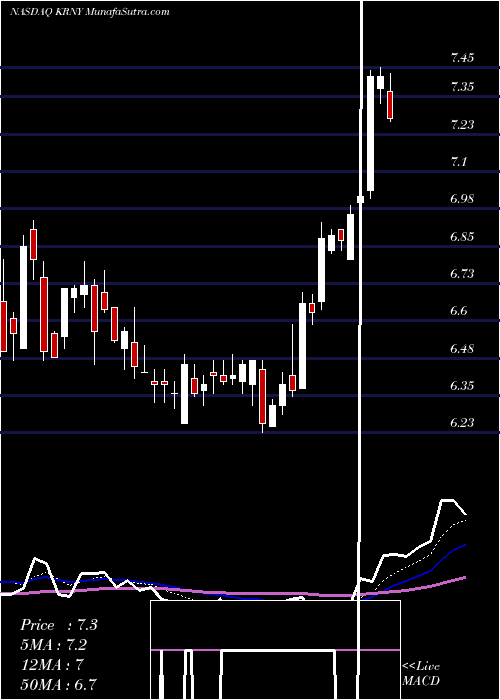Click the last red candlestick on the chart

(390, 105)
